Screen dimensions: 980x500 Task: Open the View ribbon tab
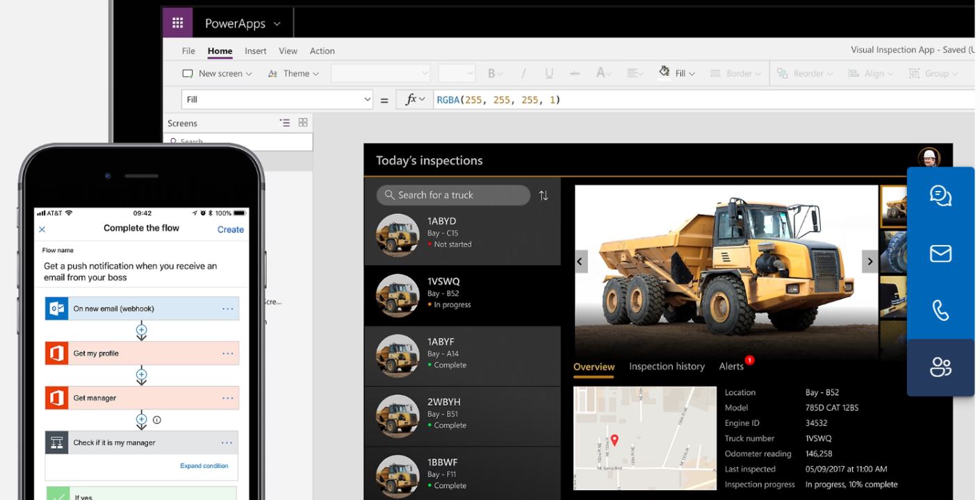point(288,51)
